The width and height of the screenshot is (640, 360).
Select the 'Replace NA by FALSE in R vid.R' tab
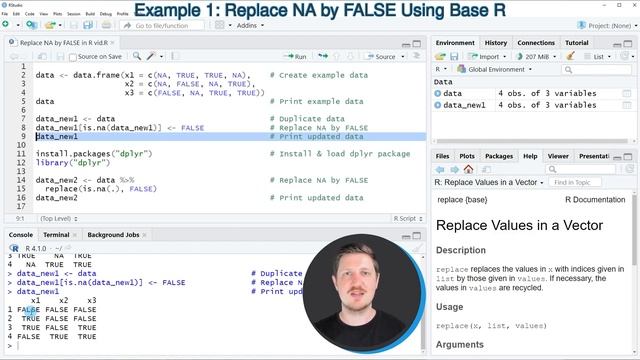64,42
